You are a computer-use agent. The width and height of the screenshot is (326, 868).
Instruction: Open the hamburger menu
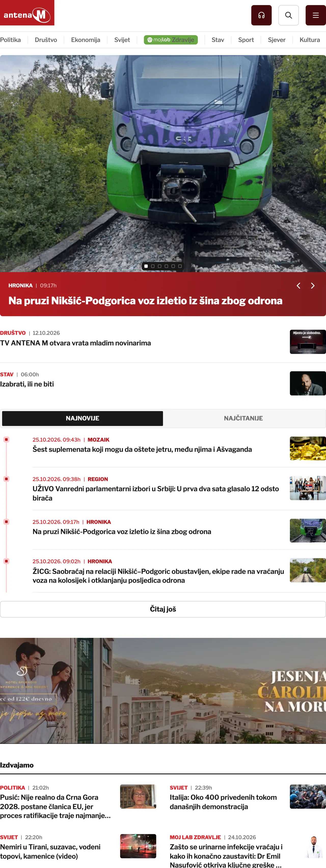click(x=316, y=15)
